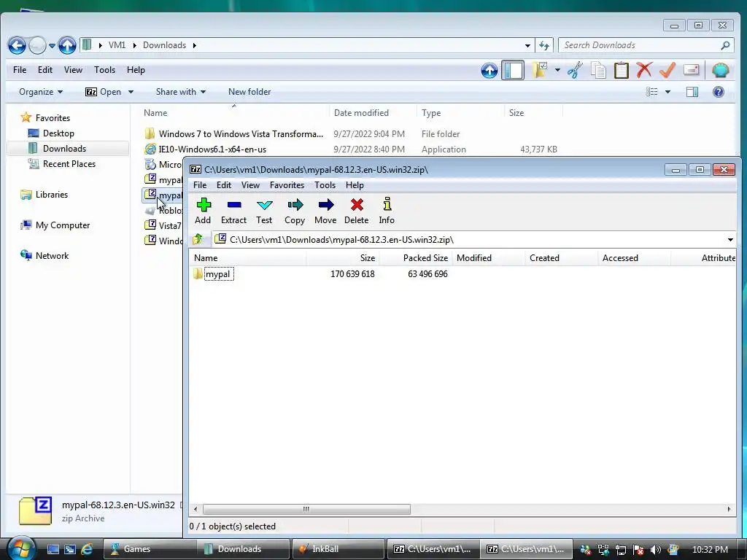Screen dimensions: 747x560
Task: Sort 7-Zip list by Accessed column
Action: (x=635, y=257)
